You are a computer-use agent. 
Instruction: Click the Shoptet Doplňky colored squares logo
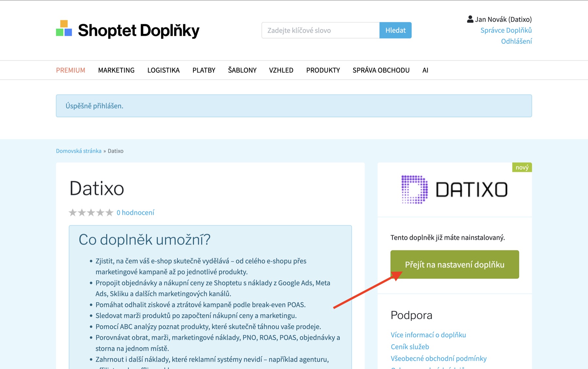pyautogui.click(x=64, y=28)
